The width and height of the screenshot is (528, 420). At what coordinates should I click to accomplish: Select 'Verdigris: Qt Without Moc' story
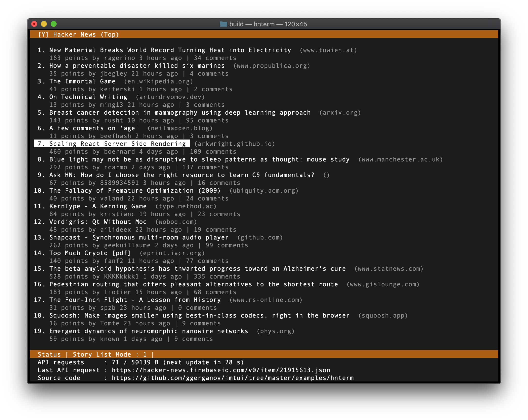(x=98, y=222)
